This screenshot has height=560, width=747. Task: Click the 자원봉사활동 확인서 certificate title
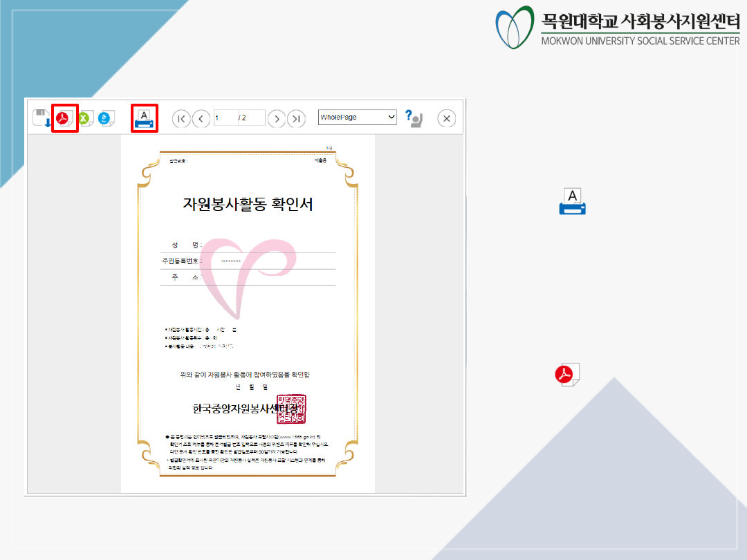pyautogui.click(x=248, y=204)
